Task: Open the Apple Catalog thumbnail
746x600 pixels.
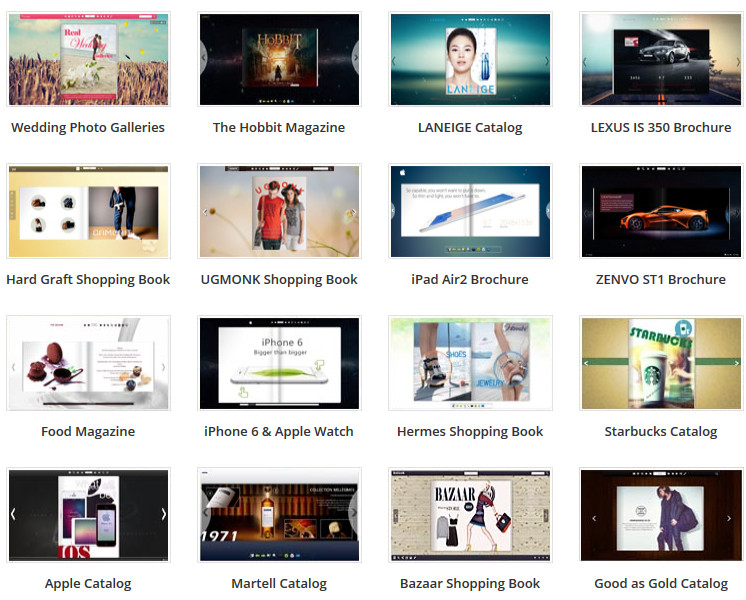Action: (x=88, y=515)
